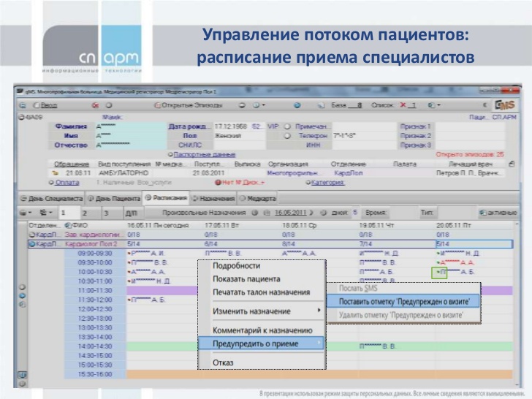Viewport: 532px width, 399px height.
Task: Open the Оплата link
Action: click(67, 183)
